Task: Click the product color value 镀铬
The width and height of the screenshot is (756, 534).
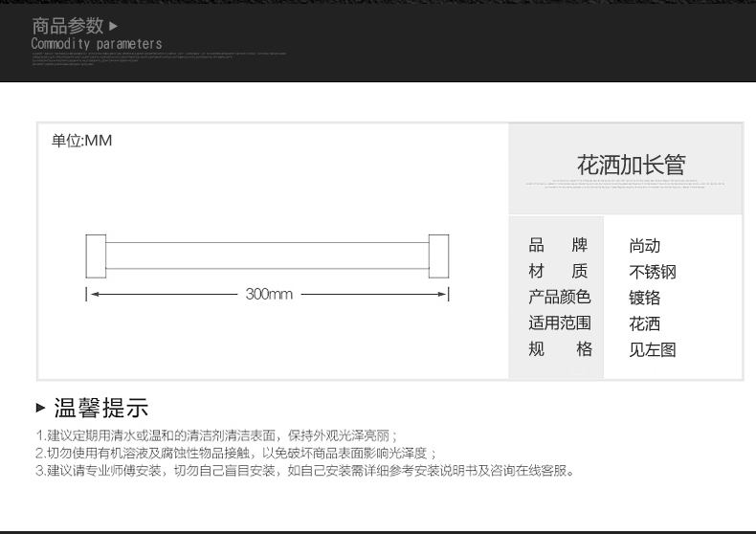Action: coord(645,298)
